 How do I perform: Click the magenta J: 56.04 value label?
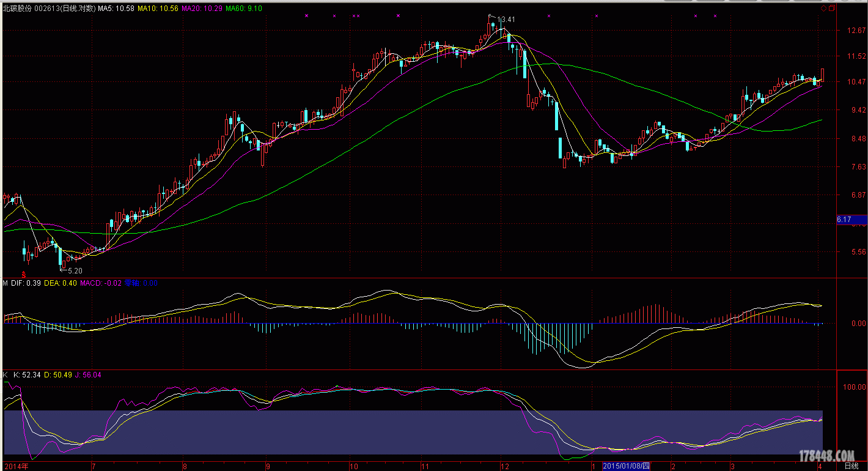click(x=88, y=375)
